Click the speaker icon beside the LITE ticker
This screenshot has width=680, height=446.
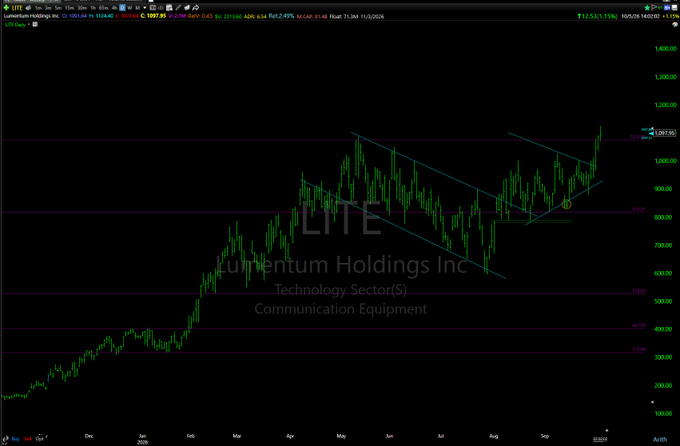28,8
